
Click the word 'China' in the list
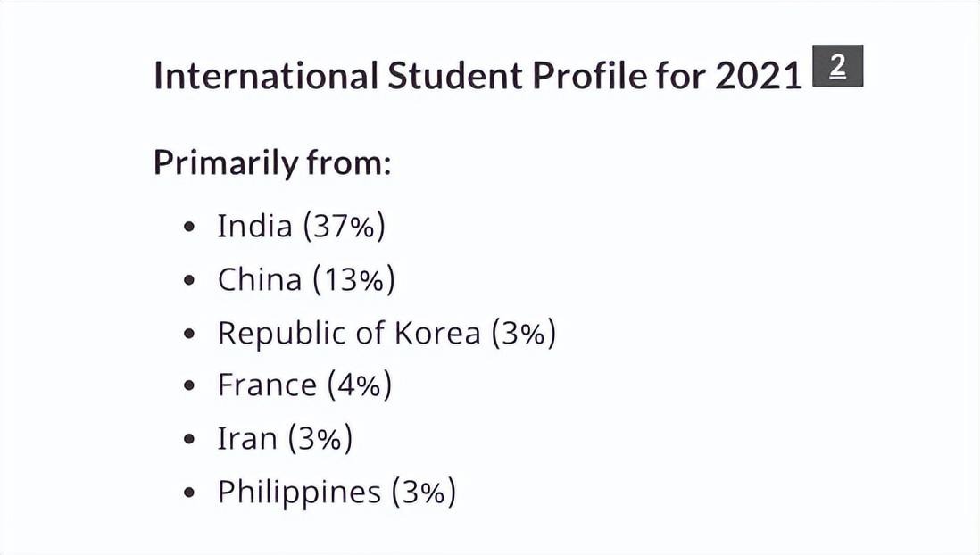click(260, 279)
